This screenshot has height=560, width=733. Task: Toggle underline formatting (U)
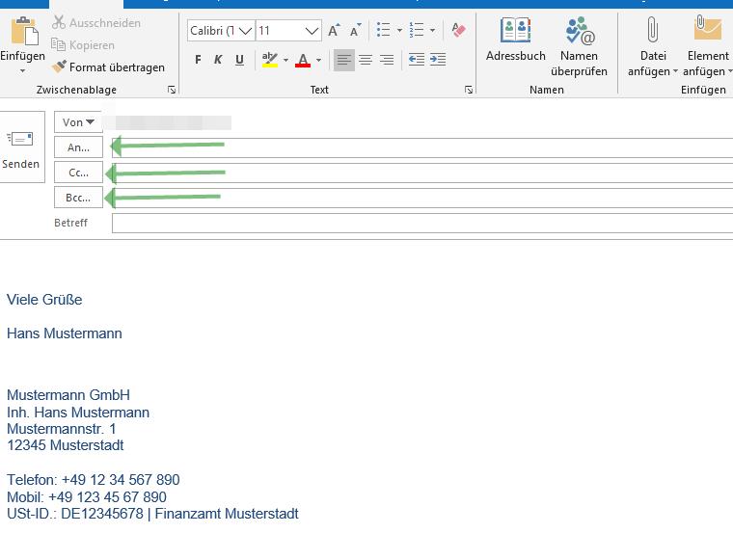240,60
